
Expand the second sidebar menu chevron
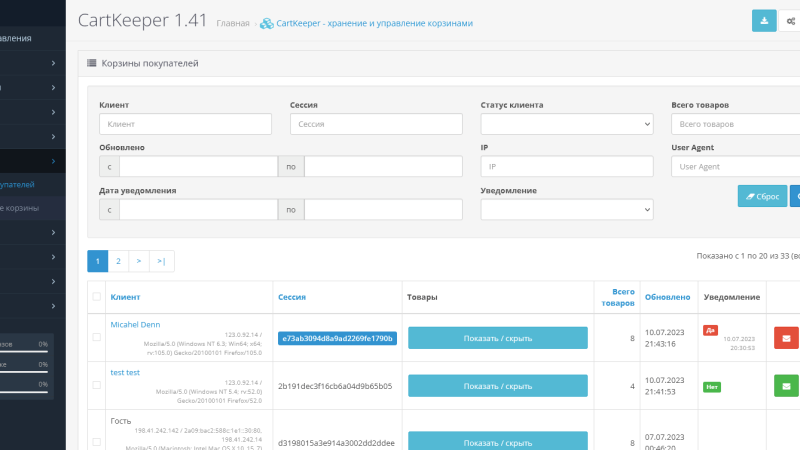(53, 87)
